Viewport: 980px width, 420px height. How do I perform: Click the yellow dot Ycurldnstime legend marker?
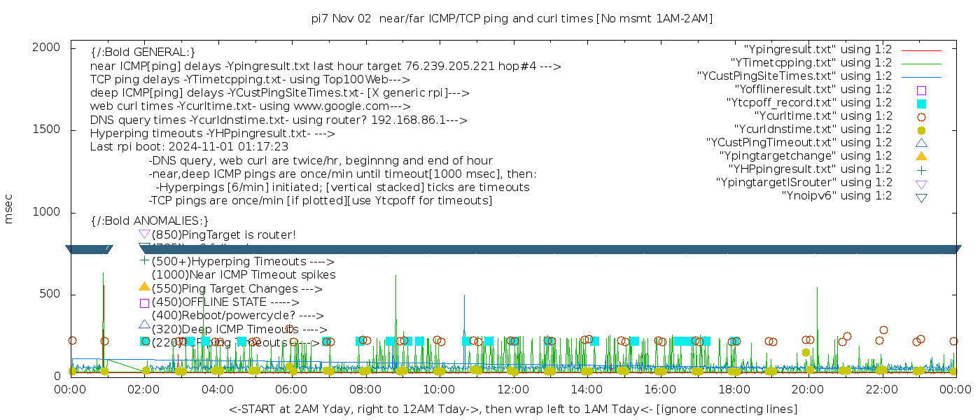click(x=921, y=129)
